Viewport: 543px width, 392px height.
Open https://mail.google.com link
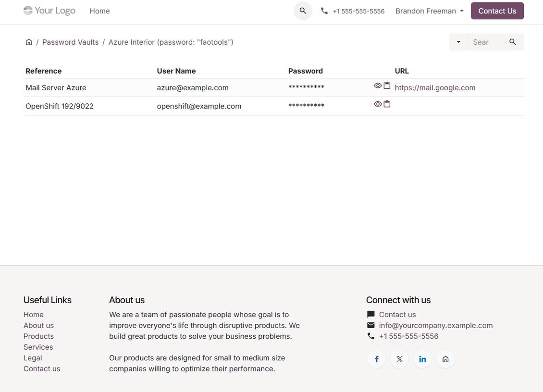[x=435, y=87]
